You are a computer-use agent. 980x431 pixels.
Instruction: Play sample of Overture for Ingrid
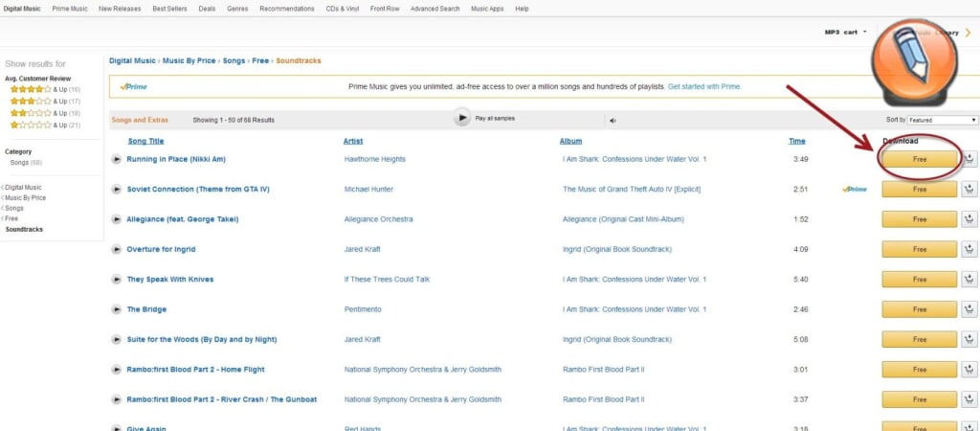(x=116, y=250)
